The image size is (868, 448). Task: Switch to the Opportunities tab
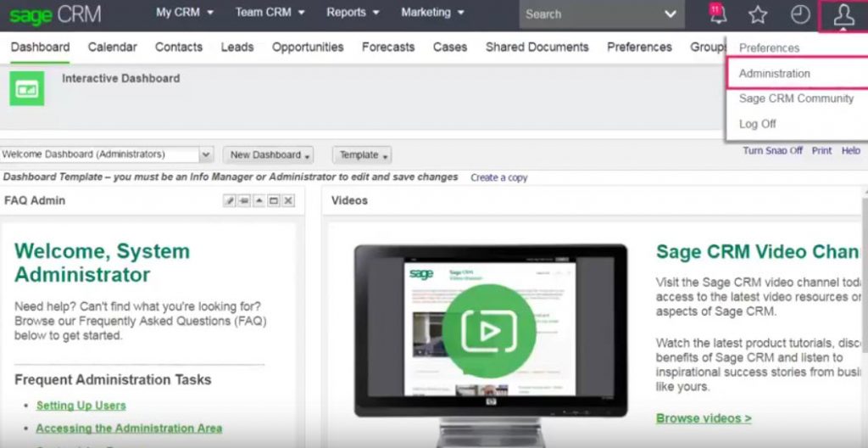coord(308,48)
